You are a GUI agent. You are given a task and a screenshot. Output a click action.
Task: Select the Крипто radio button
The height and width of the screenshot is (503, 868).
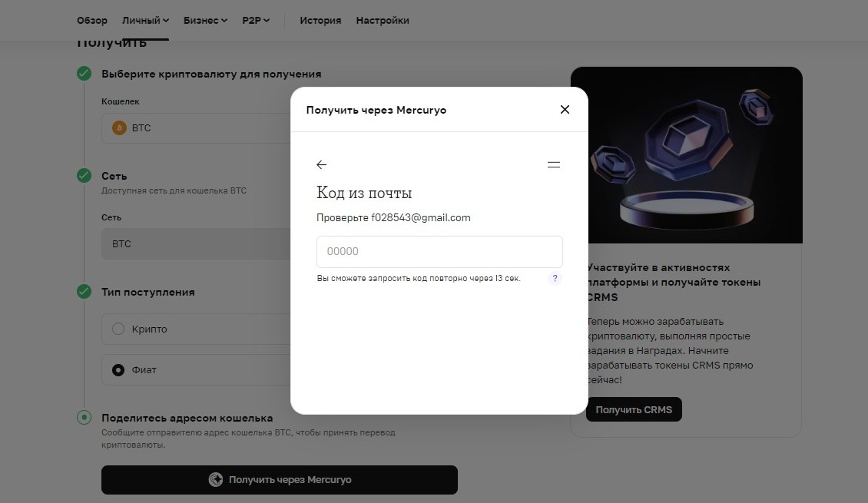(x=118, y=329)
